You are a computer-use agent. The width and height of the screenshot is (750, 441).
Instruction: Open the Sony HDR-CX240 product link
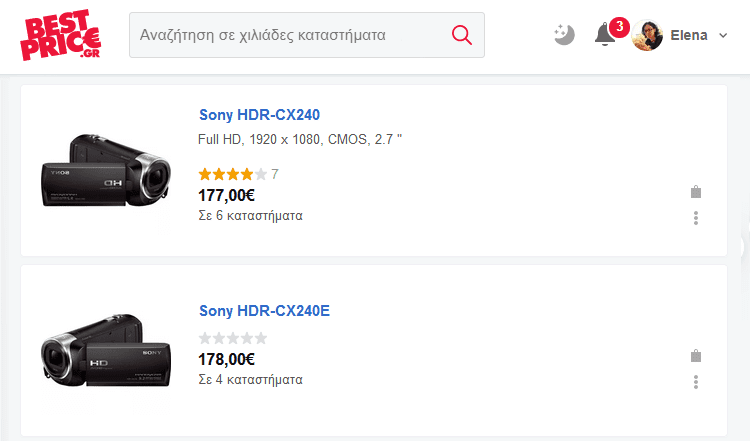(x=259, y=115)
